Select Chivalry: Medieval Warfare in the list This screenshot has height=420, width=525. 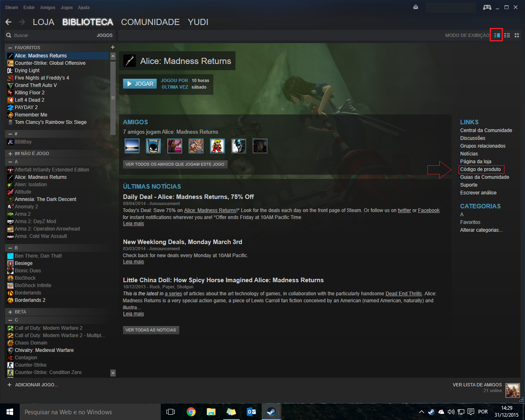(58, 350)
